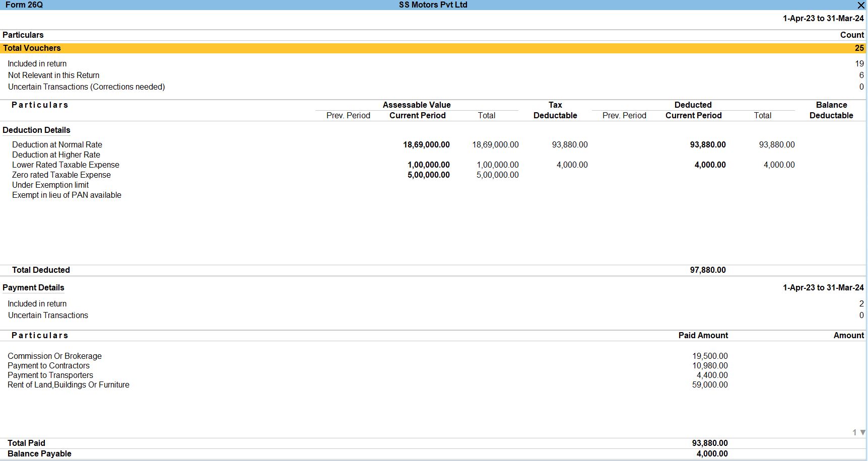Click the Payment Details heading
The width and height of the screenshot is (868, 461).
[x=33, y=287]
